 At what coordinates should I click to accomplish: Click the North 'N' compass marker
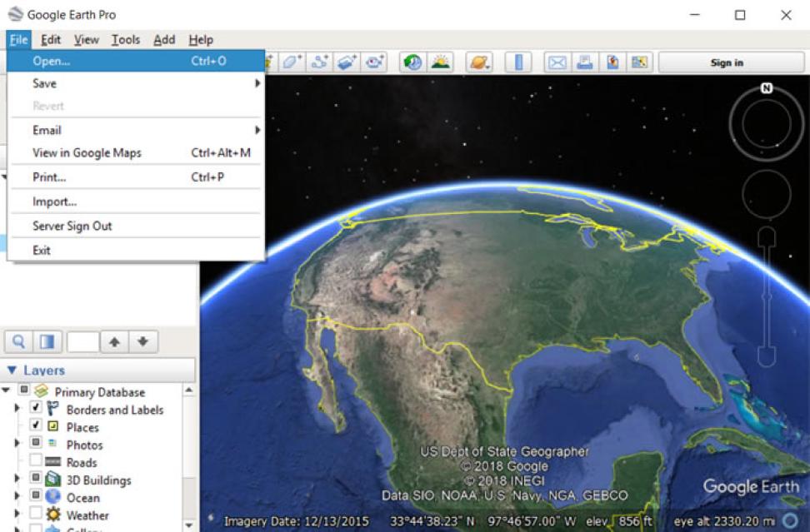pyautogui.click(x=767, y=88)
